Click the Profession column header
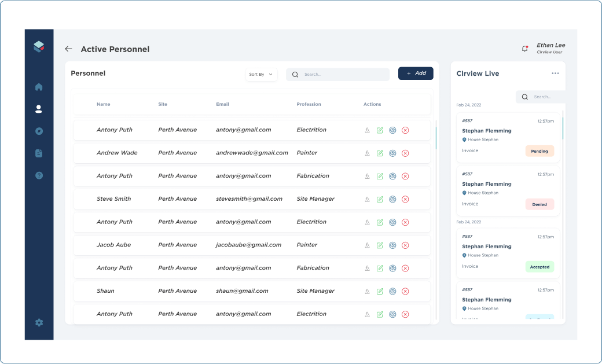This screenshot has height=364, width=602. [x=309, y=105]
